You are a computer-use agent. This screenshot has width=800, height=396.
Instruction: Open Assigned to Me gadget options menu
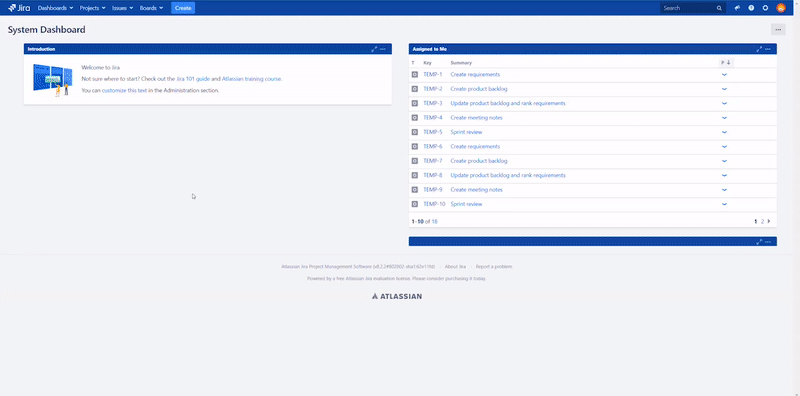(768, 49)
